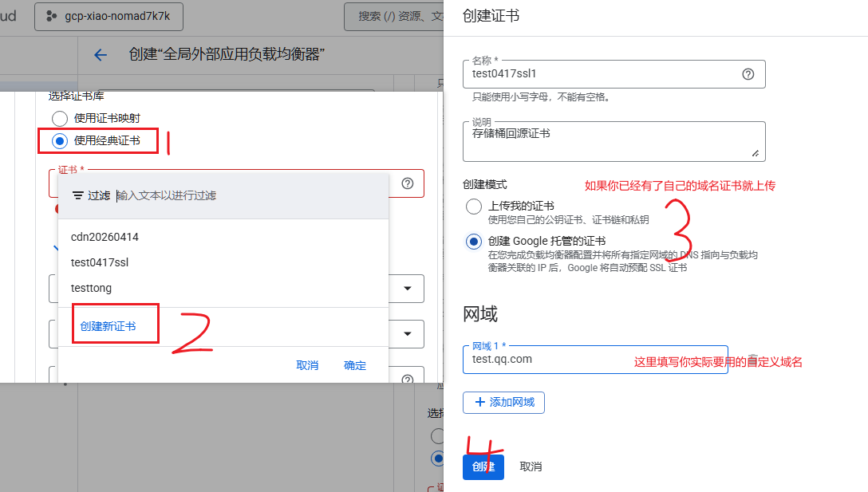Click the project icon on gcp-xiao-nomad7k7k selector
Screen dimensions: 868x492
pos(52,16)
